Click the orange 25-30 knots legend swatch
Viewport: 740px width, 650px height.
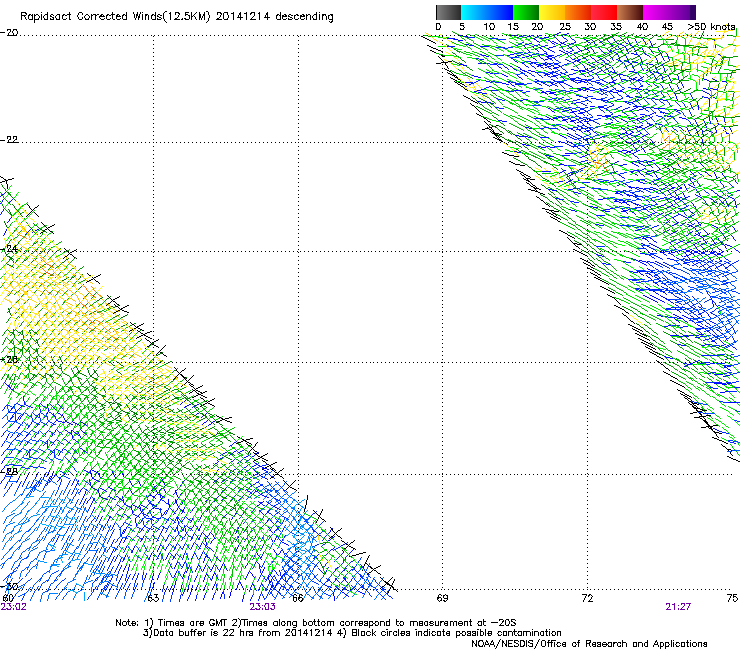pyautogui.click(x=578, y=12)
